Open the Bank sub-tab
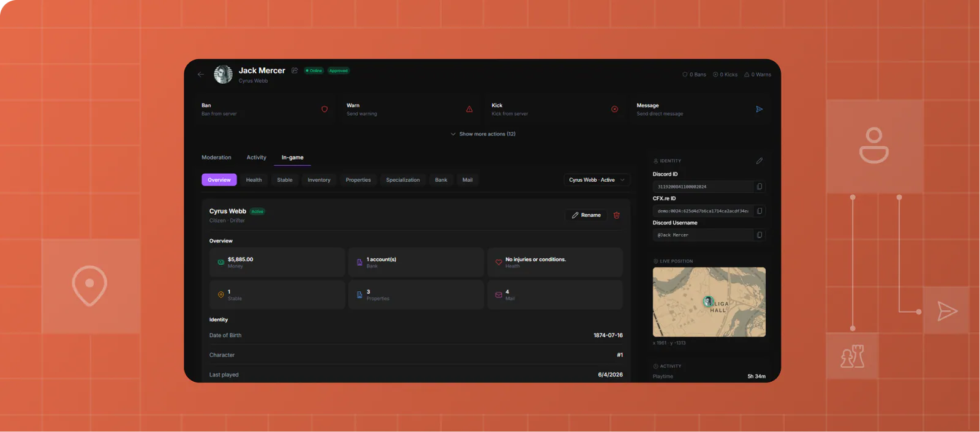Viewport: 980px width, 432px height. (x=441, y=180)
